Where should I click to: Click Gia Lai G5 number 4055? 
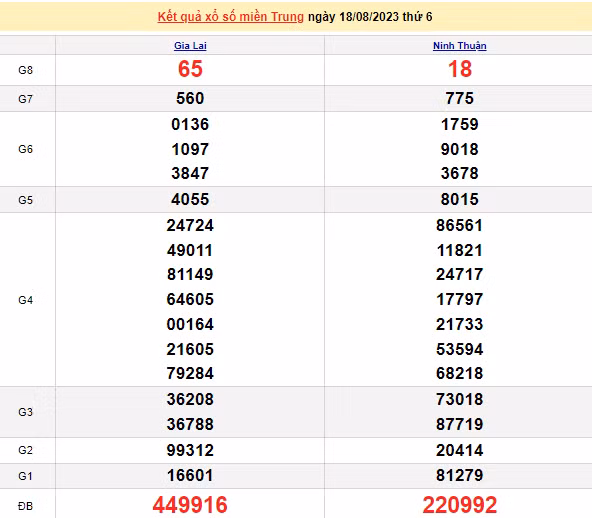coord(190,199)
